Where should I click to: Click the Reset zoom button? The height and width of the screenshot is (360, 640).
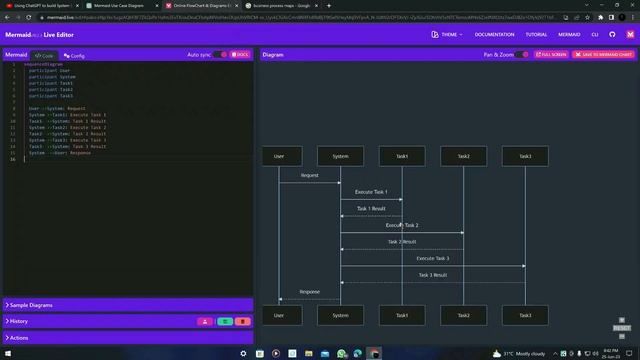(x=622, y=328)
